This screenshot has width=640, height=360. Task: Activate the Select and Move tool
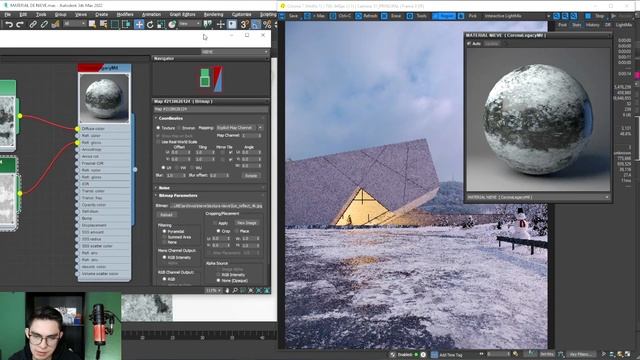[139, 24]
